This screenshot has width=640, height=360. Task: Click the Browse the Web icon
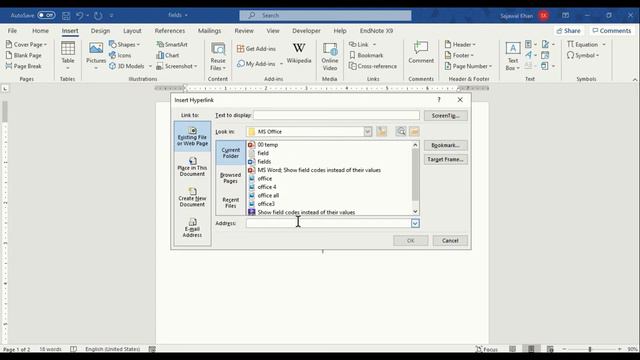pyautogui.click(x=401, y=131)
